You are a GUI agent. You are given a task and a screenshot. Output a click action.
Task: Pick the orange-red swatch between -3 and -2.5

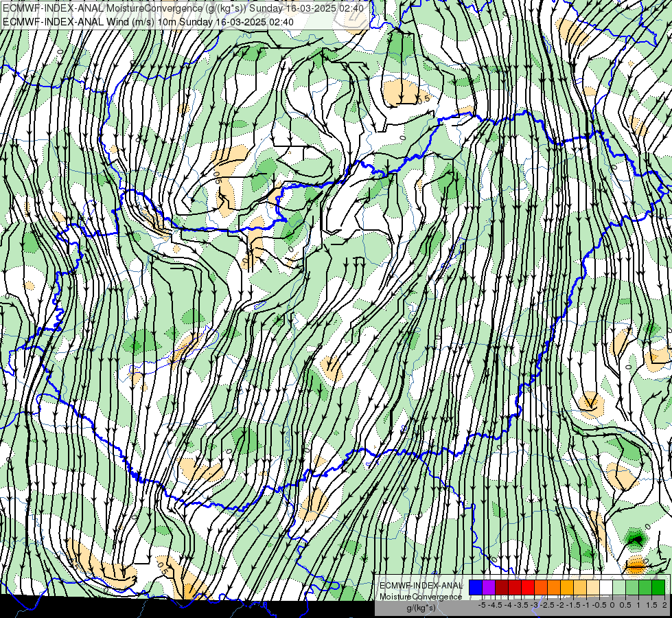(541, 588)
